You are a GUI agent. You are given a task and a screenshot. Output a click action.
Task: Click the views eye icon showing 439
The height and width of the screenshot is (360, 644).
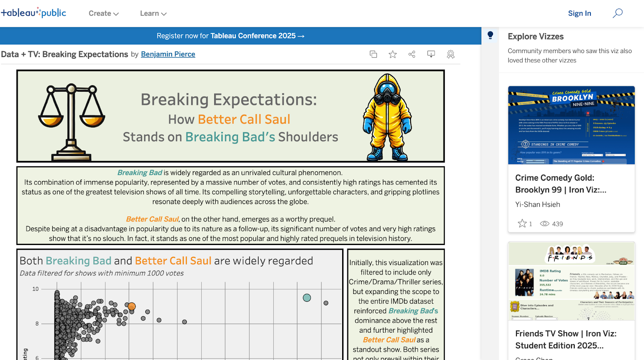point(545,224)
